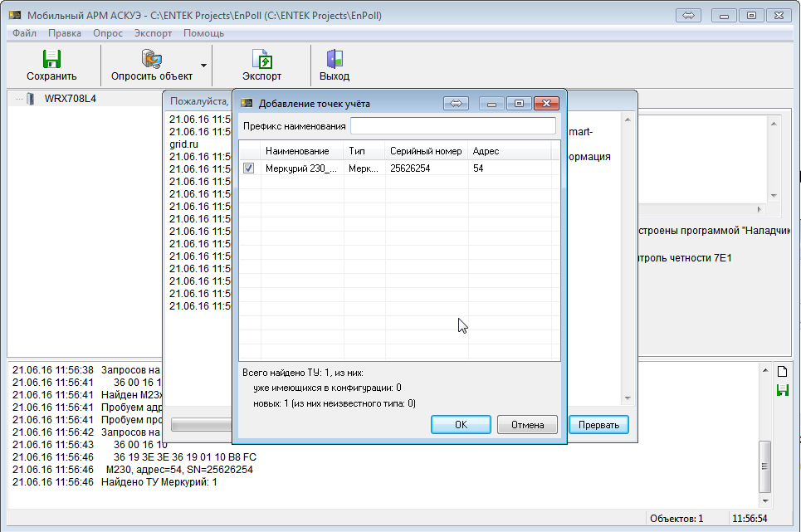Maximize the Добавление точек учёта dialog

[519, 104]
